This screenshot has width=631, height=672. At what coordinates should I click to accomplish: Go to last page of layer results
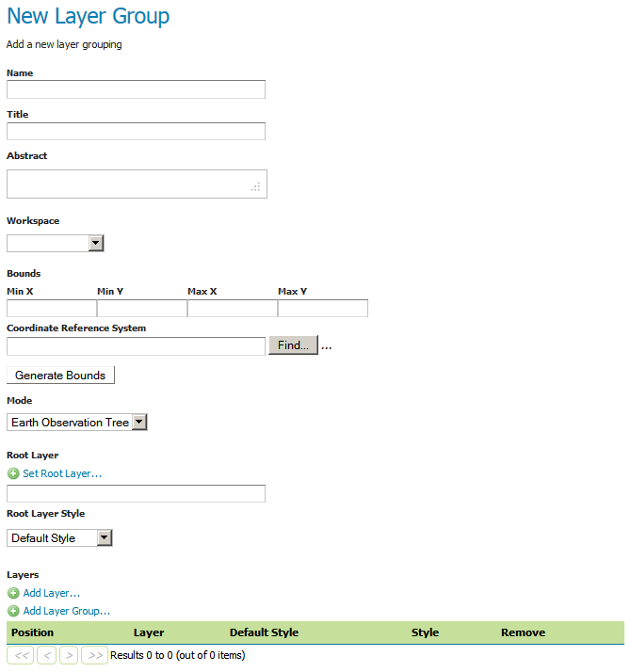click(94, 655)
